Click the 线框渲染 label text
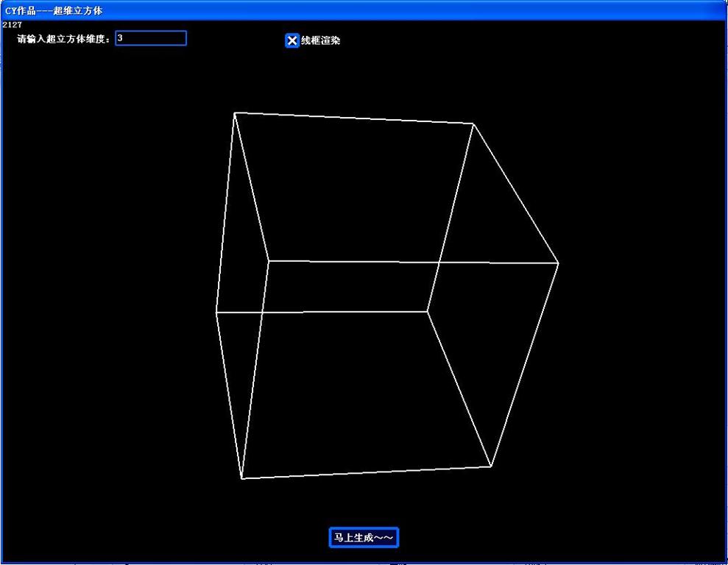Viewport: 728px width, 565px height. point(320,40)
